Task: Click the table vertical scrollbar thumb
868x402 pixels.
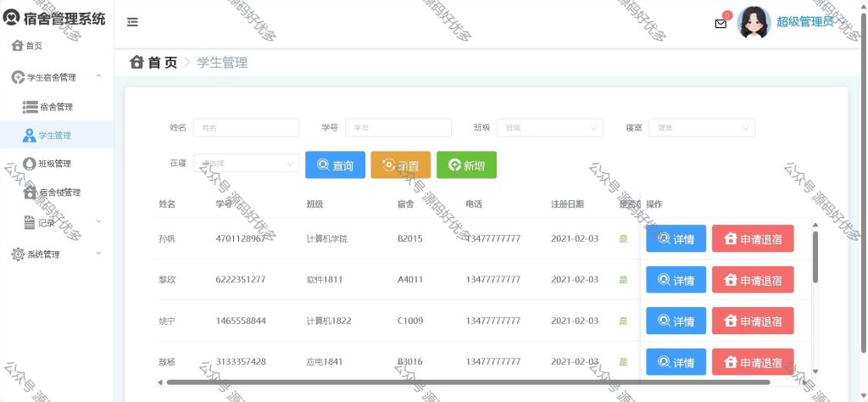Action: tap(815, 257)
